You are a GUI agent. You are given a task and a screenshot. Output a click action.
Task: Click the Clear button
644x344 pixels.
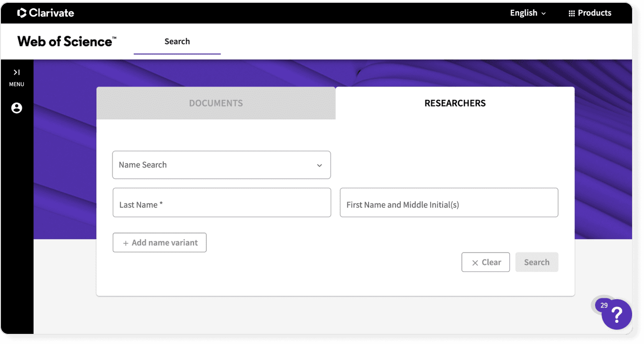point(486,262)
